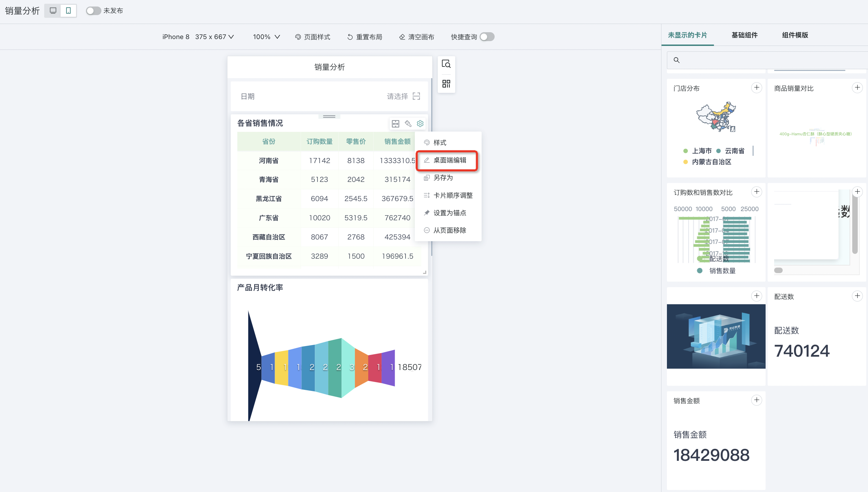Add the untitled scrollbar card with plus icon
The width and height of the screenshot is (868, 492).
point(857,192)
